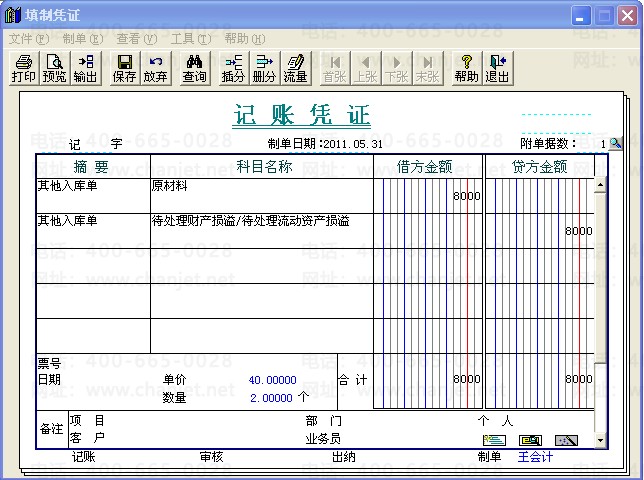This screenshot has height=480, width=644.
Task: Open the 制单 menu
Action: [x=82, y=38]
